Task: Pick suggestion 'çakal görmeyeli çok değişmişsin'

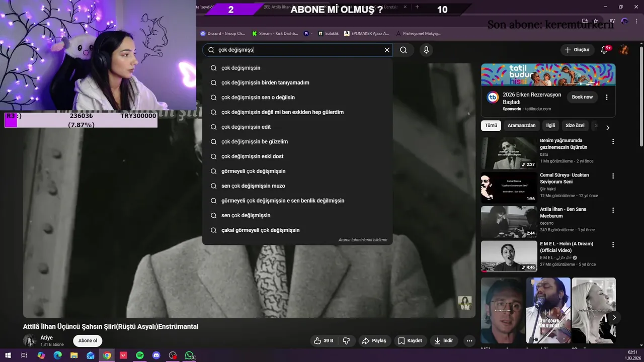Action: pyautogui.click(x=297, y=230)
